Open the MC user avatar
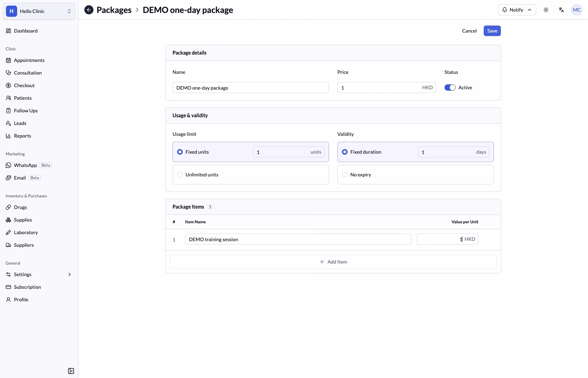The image size is (588, 378). [x=577, y=10]
